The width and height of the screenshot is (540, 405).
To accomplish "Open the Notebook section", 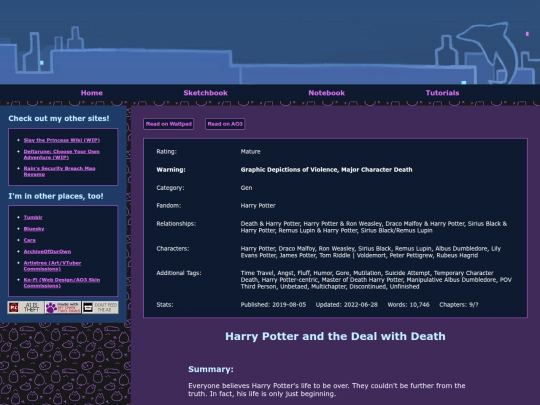I will point(326,93).
